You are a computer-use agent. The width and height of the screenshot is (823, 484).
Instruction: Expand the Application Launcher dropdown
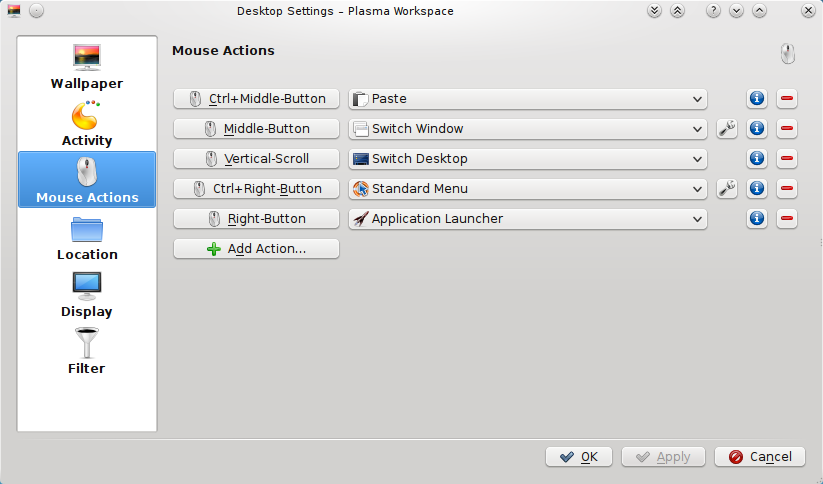click(527, 218)
